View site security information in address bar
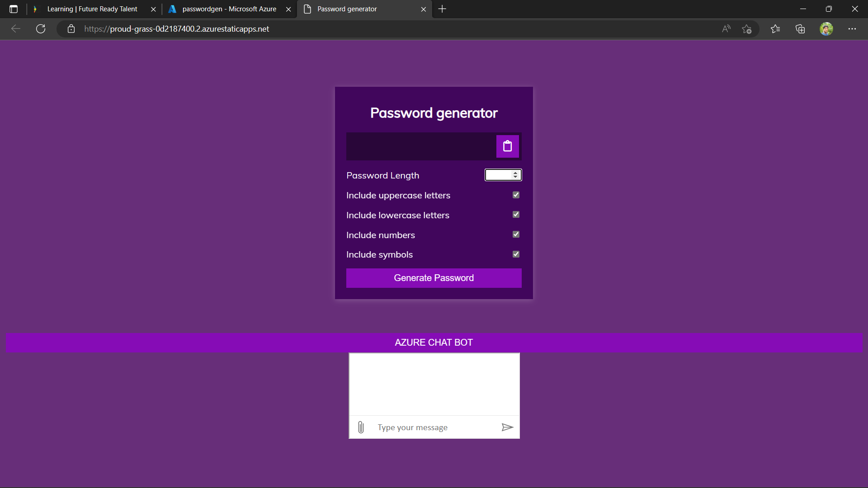The width and height of the screenshot is (868, 488). pyautogui.click(x=71, y=28)
